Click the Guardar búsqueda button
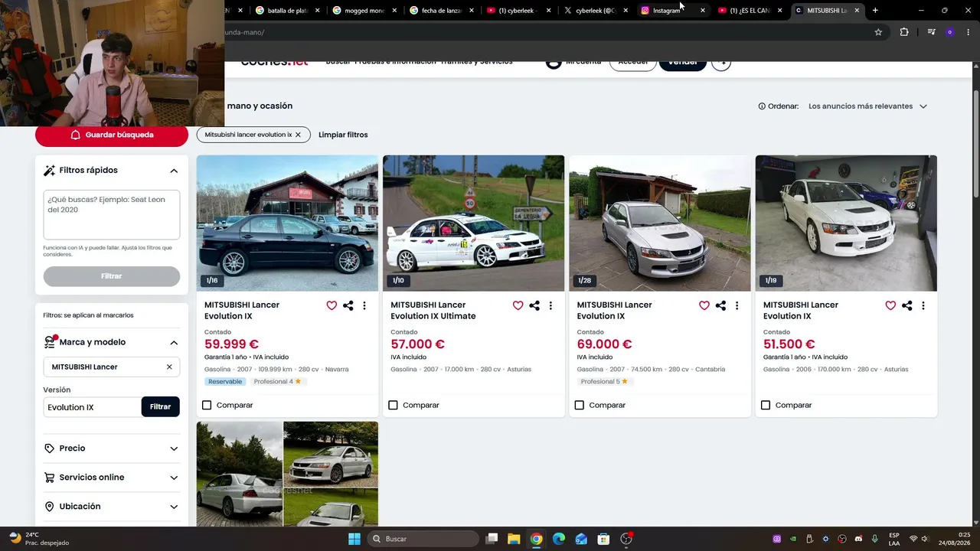The width and height of the screenshot is (980, 551). (x=112, y=135)
